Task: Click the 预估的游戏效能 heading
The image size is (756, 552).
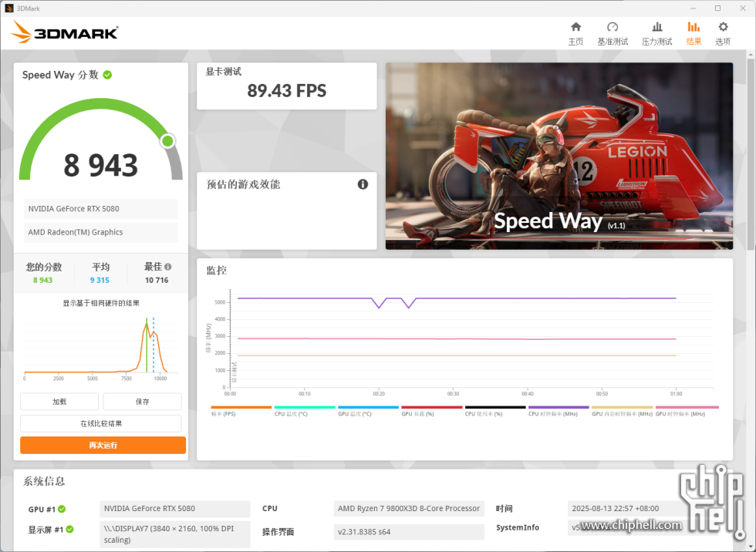Action: 243,184
